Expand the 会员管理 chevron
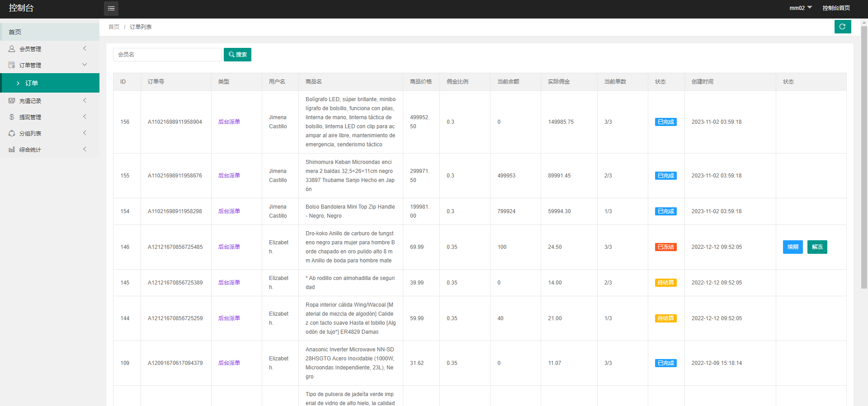 pyautogui.click(x=85, y=48)
